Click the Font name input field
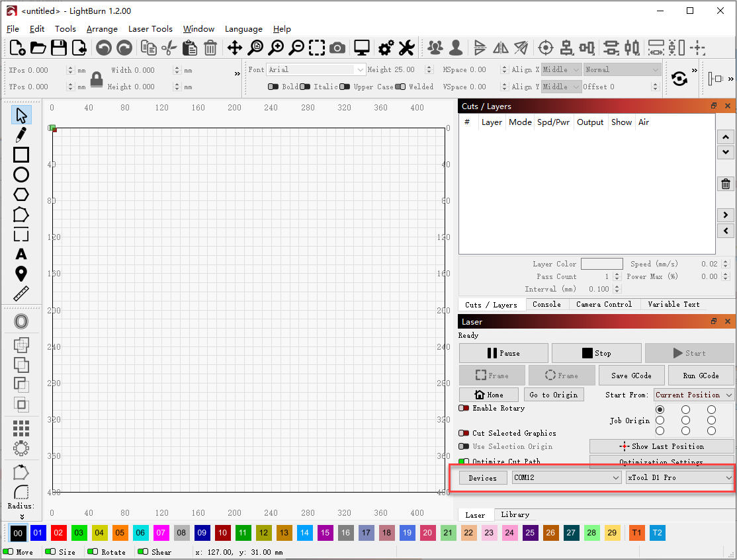737x560 pixels. (x=311, y=69)
